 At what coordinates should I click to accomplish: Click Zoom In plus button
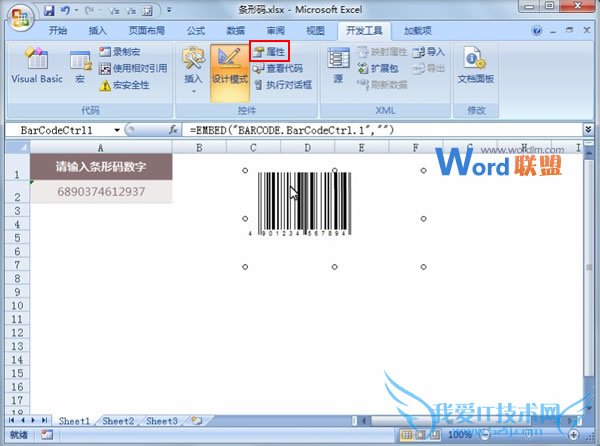573,435
